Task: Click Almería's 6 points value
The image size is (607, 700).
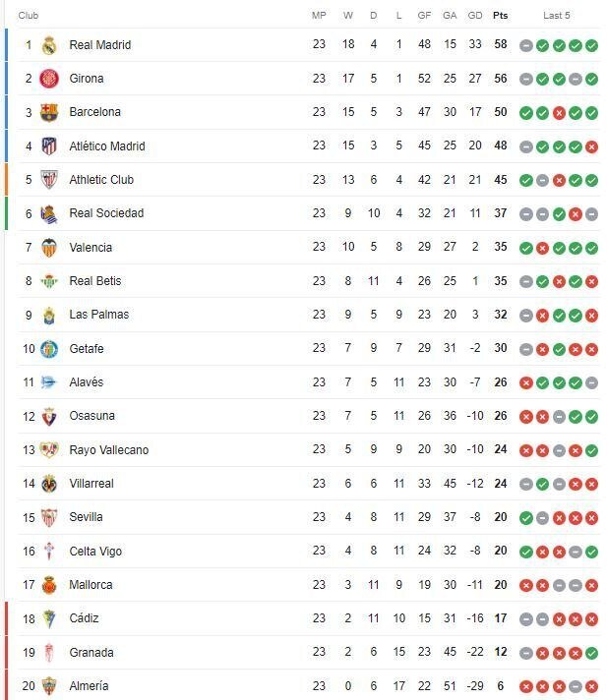Action: [501, 686]
